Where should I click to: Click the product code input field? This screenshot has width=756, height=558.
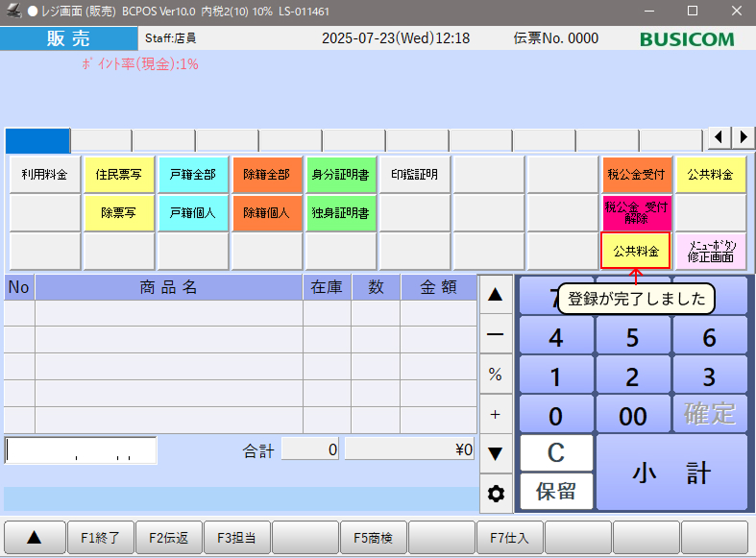coord(81,450)
